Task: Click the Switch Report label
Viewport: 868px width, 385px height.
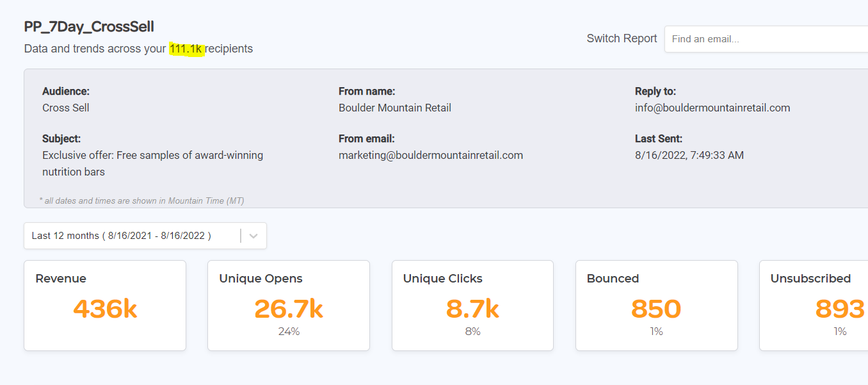Action: pyautogui.click(x=622, y=38)
